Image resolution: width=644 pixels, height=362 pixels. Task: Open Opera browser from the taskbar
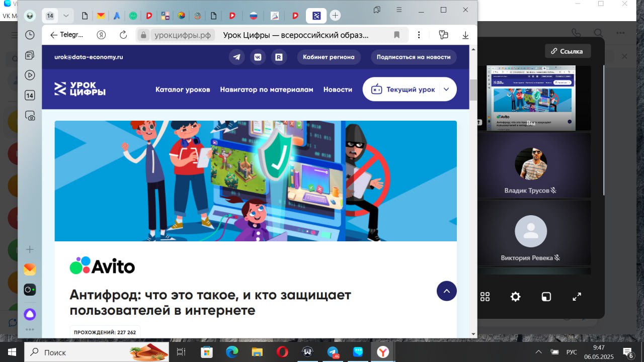pyautogui.click(x=282, y=352)
